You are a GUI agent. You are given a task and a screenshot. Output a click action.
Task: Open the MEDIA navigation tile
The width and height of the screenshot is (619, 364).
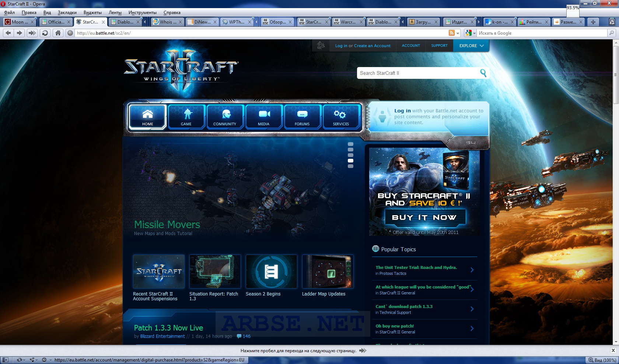[263, 117]
